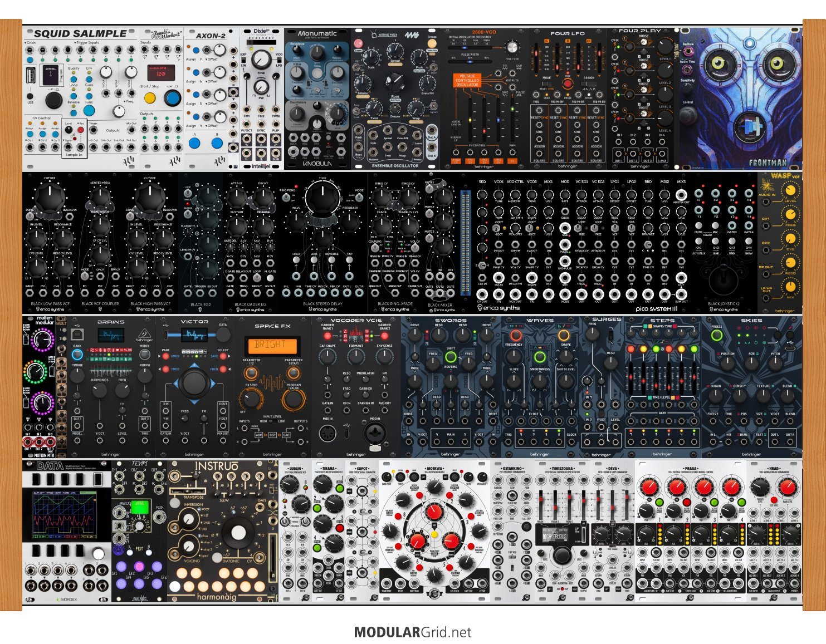
Task: Select the Squid Salmple module title
Action: (x=80, y=33)
